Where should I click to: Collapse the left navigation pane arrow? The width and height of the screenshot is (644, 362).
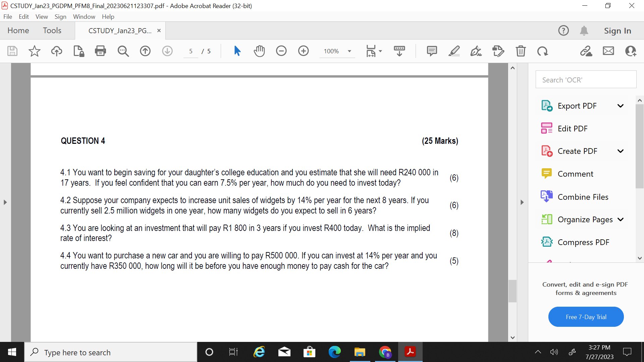[5, 202]
